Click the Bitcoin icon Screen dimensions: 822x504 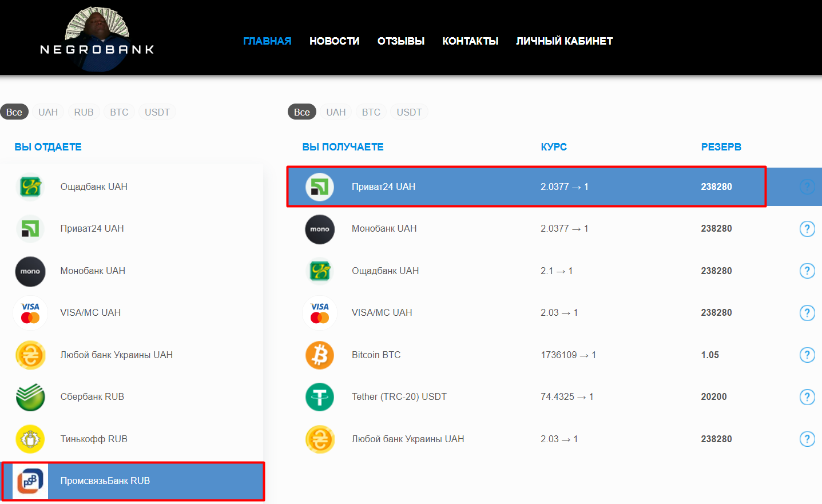point(320,355)
